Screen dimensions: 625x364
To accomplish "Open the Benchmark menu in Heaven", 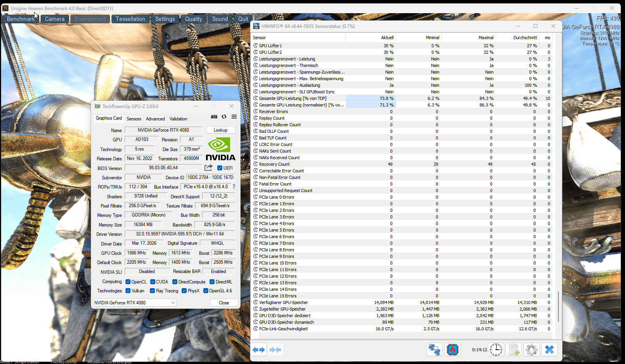I will pyautogui.click(x=21, y=19).
